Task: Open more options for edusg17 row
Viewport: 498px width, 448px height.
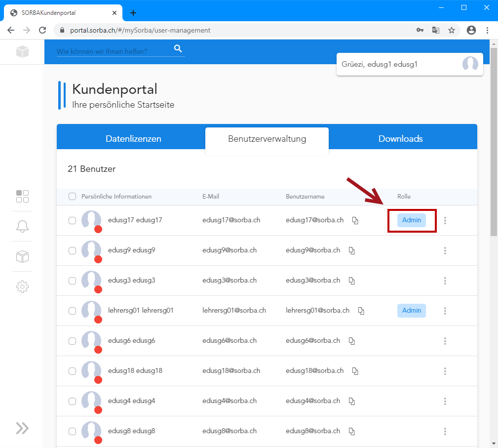Action: point(445,221)
